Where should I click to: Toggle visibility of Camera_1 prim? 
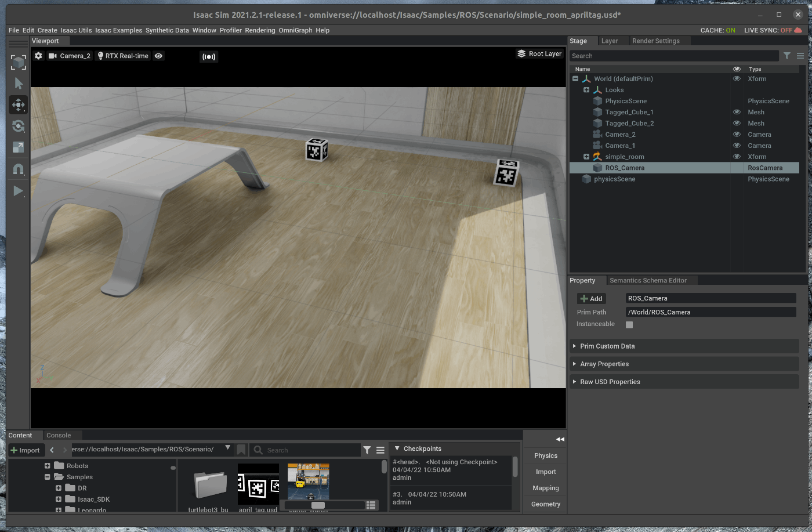[737, 146]
